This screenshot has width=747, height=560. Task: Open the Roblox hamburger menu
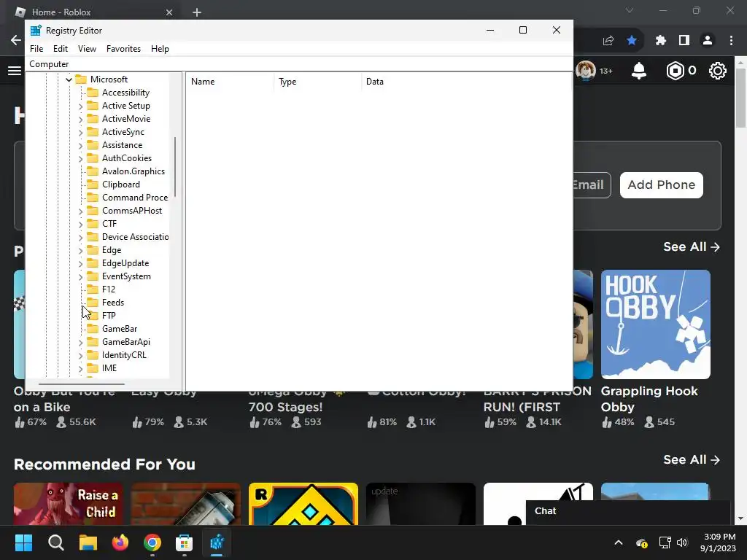(15, 71)
